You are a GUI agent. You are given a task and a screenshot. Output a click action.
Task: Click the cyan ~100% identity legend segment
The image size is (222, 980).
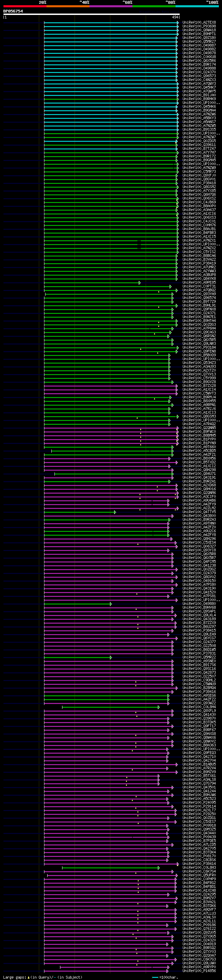pos(197,6)
